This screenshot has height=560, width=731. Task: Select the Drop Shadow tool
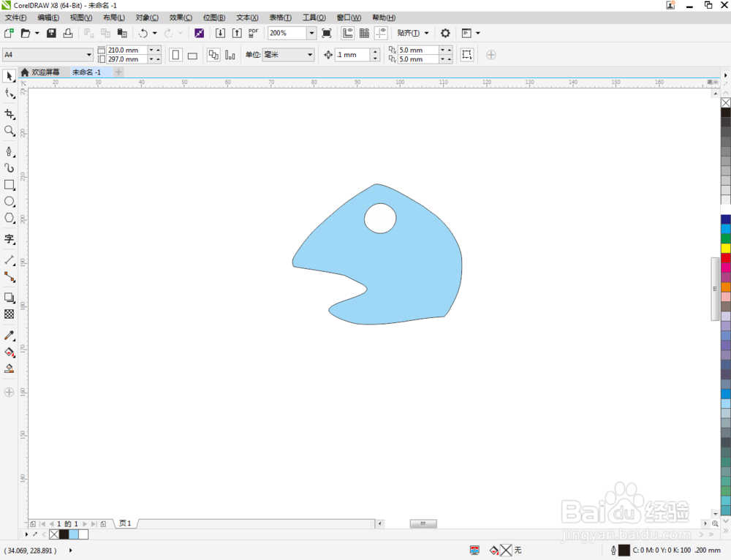[9, 298]
